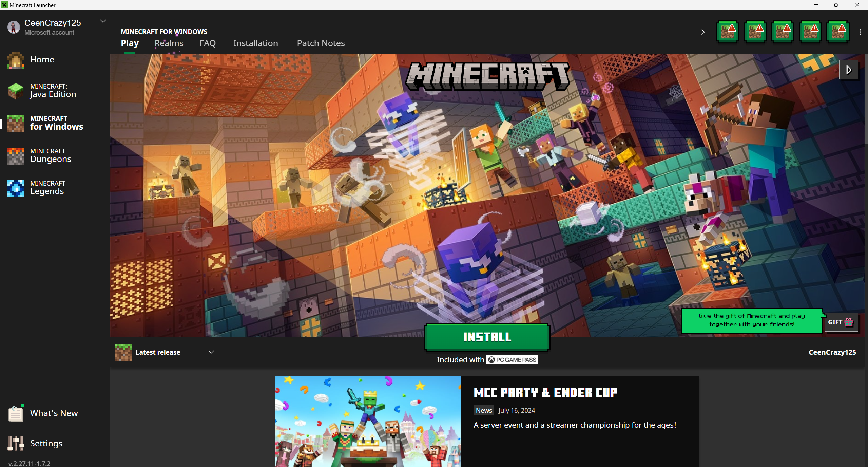The width and height of the screenshot is (868, 467).
Task: Switch to the Patch Notes tab
Action: [321, 43]
